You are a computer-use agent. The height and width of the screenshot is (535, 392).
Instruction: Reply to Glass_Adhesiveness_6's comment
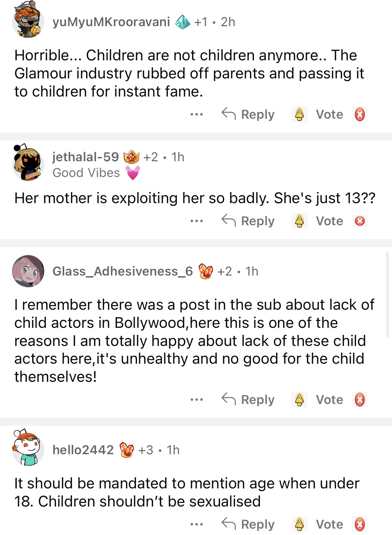point(248,400)
